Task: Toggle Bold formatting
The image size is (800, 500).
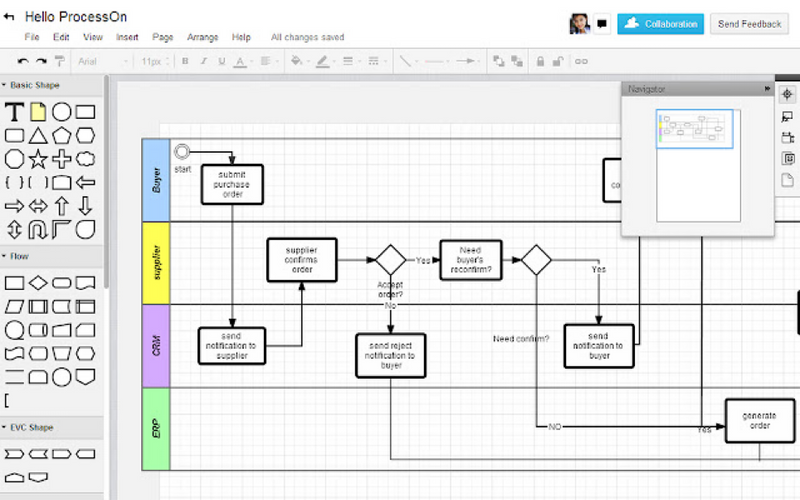Action: (x=185, y=61)
